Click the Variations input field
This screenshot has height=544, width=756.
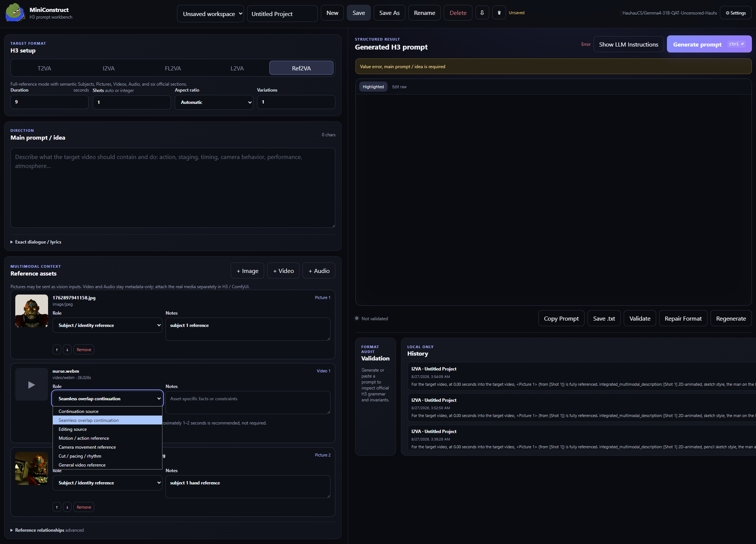point(296,102)
